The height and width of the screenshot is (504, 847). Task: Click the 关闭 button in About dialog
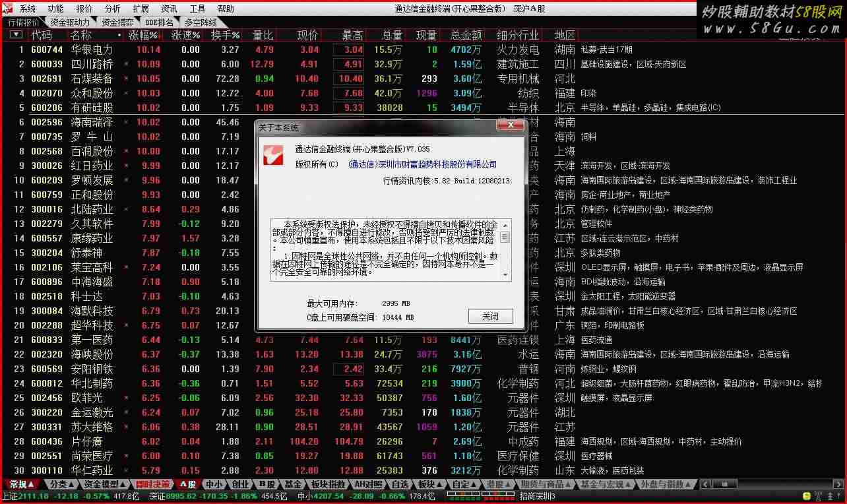(490, 317)
